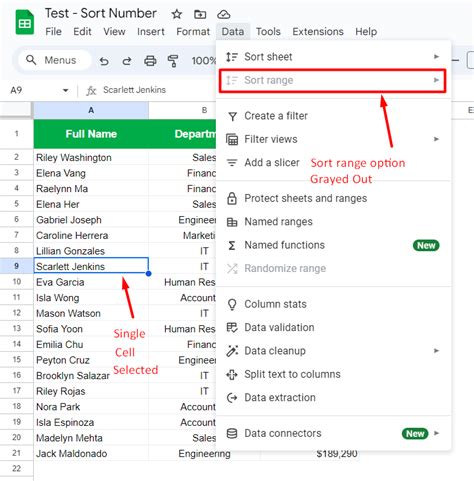Open the View menu

114,32
